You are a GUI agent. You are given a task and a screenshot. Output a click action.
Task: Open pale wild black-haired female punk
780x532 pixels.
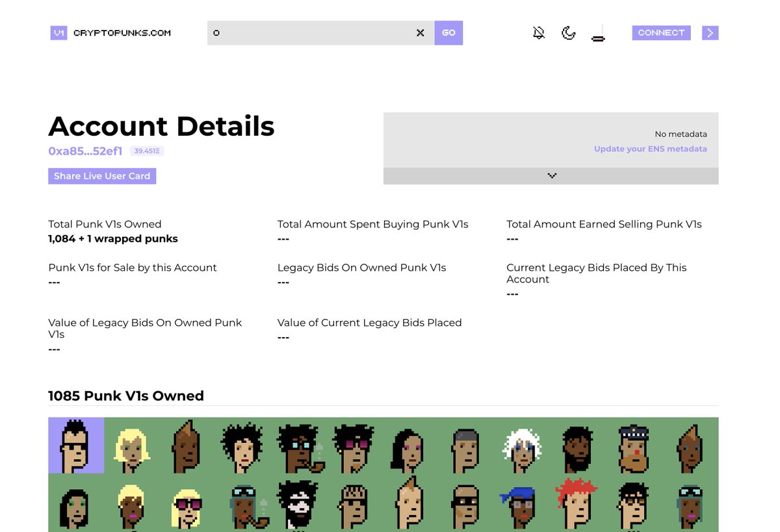[244, 446]
